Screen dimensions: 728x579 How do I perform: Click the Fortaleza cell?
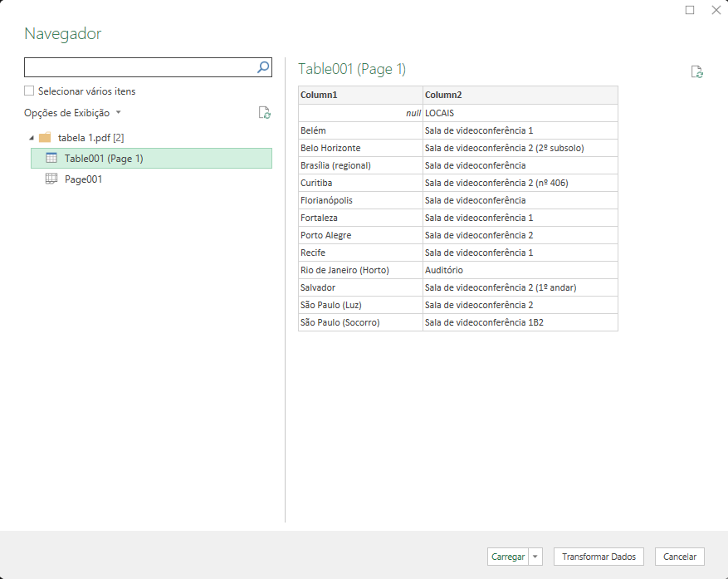click(x=360, y=218)
